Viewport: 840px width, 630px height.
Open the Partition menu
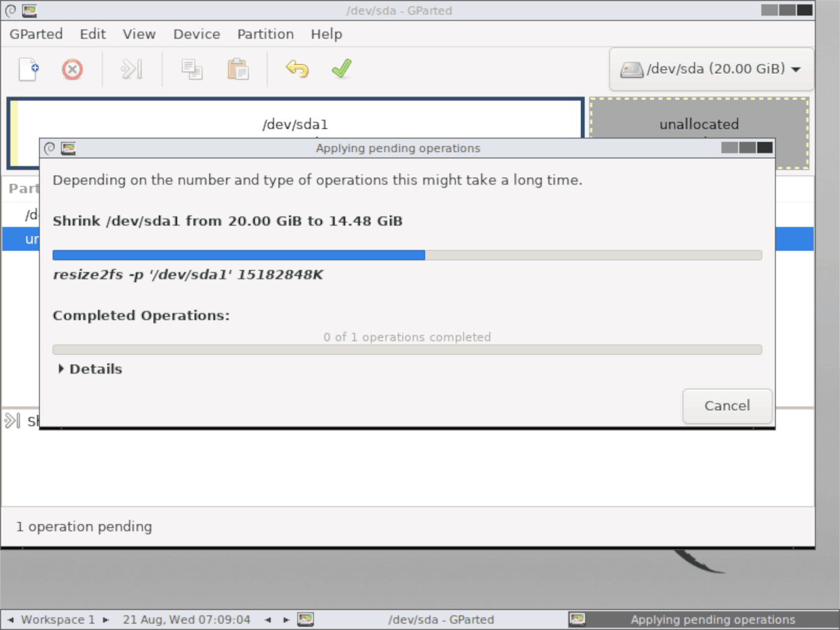click(265, 34)
